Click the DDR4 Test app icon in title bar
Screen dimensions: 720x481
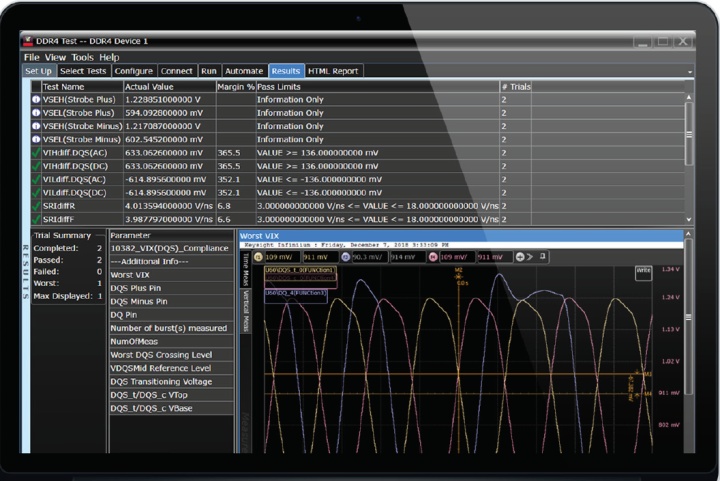coord(28,41)
